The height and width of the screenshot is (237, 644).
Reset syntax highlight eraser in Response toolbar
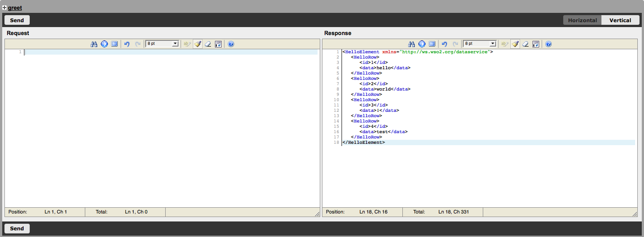click(x=525, y=44)
